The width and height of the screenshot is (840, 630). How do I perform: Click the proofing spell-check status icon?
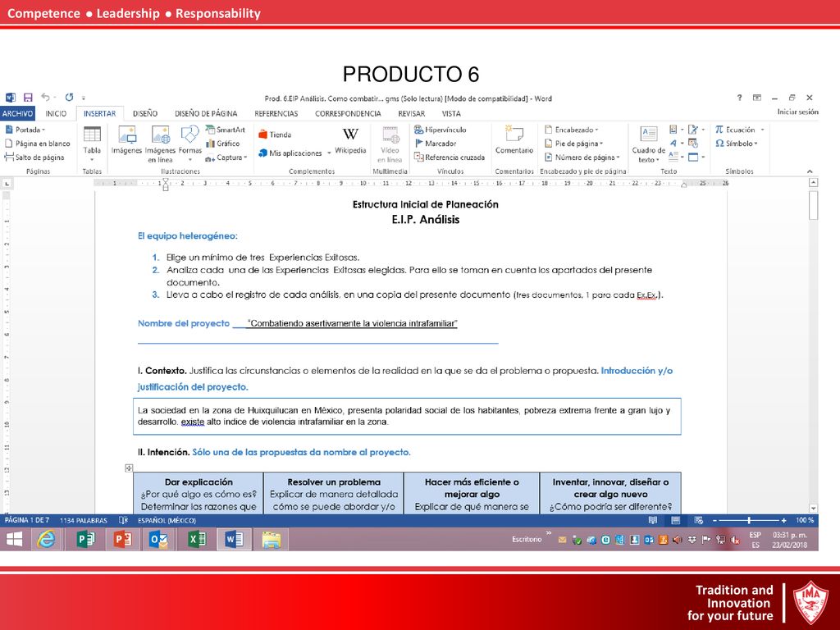click(x=123, y=520)
